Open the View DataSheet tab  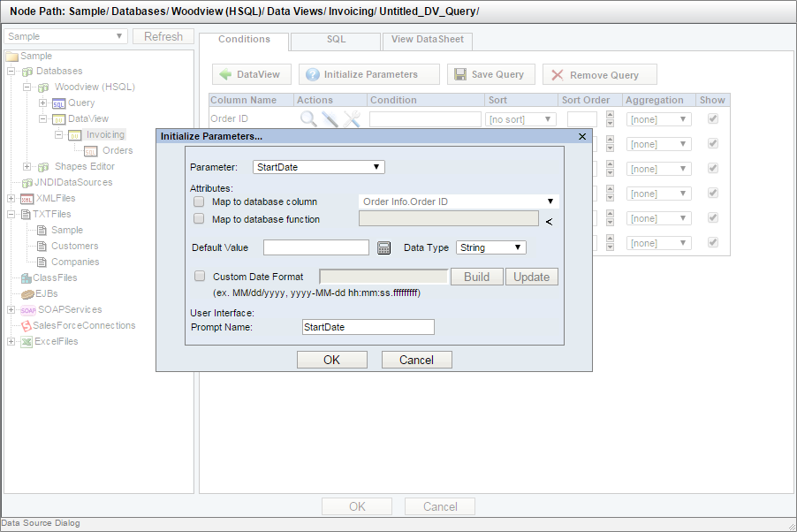[x=428, y=41]
